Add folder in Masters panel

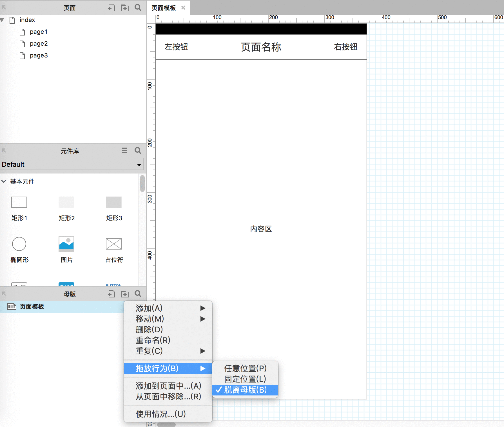(125, 294)
